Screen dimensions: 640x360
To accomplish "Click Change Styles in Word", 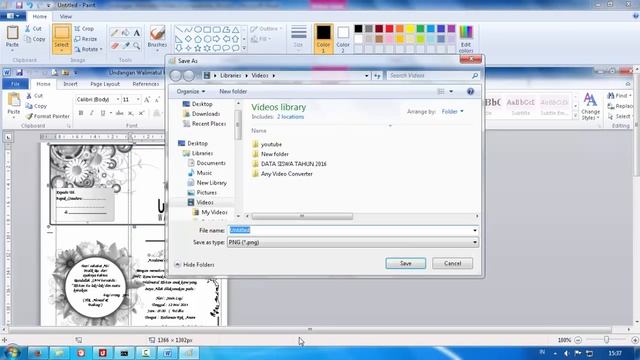I will pyautogui.click(x=590, y=106).
